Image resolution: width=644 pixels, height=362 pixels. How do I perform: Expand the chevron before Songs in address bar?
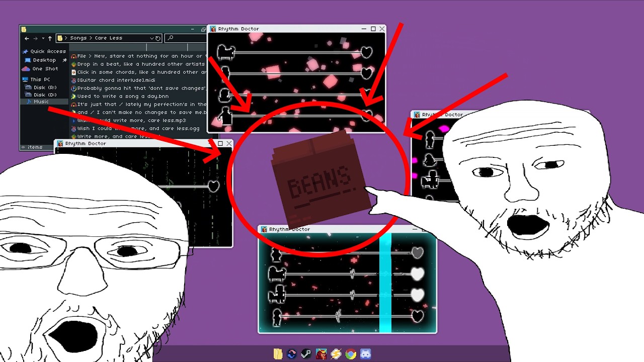[x=66, y=38]
